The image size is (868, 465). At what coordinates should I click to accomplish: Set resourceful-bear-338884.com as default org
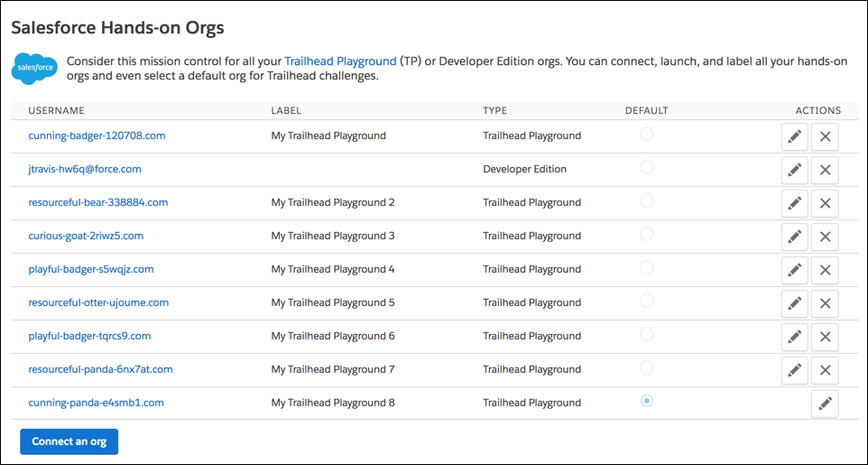(x=647, y=200)
